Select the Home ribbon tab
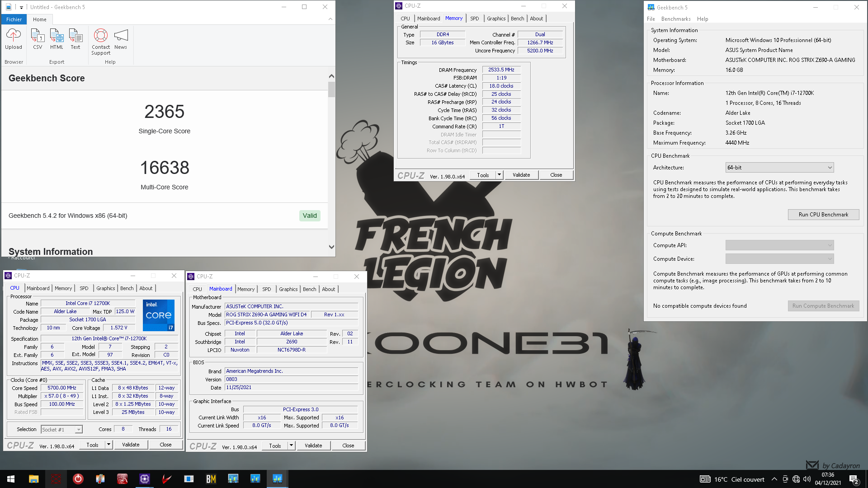This screenshot has height=488, width=868. coord(40,19)
